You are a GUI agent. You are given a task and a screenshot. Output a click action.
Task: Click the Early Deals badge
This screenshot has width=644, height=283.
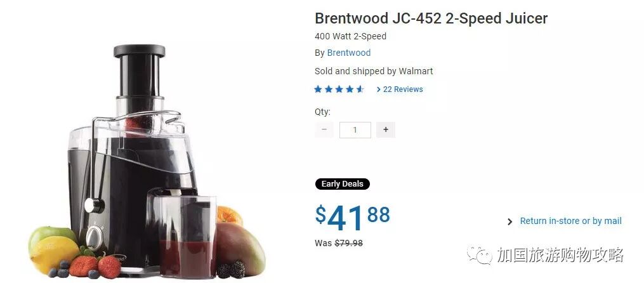coord(343,184)
